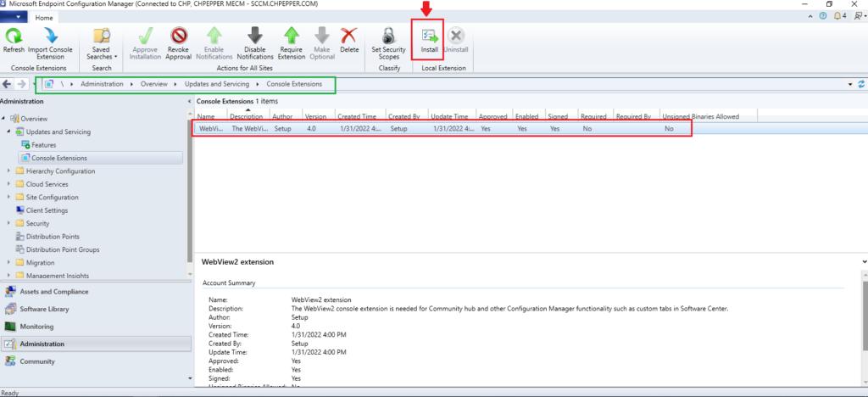Image resolution: width=868 pixels, height=397 pixels.
Task: Open the Saved Searches dropdown
Action: (102, 43)
